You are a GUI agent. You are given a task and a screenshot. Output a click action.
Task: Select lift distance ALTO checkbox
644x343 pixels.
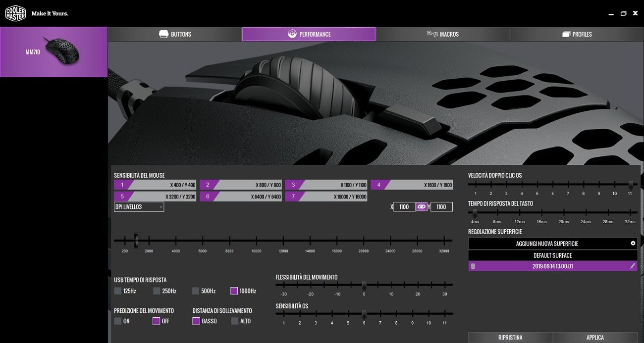point(235,321)
